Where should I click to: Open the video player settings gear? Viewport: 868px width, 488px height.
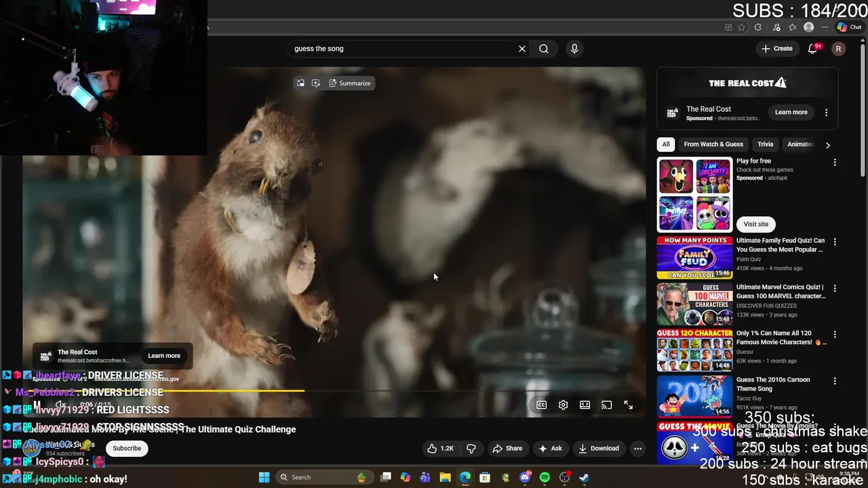564,405
